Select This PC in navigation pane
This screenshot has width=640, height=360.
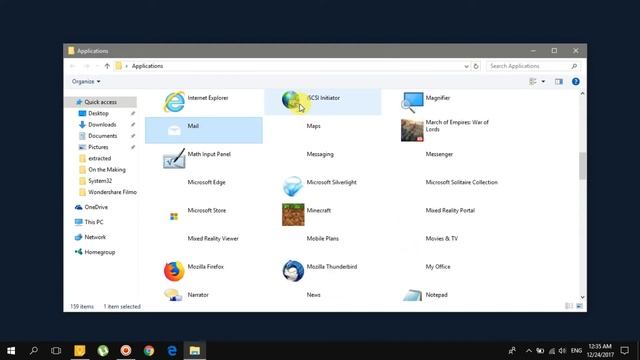94,222
